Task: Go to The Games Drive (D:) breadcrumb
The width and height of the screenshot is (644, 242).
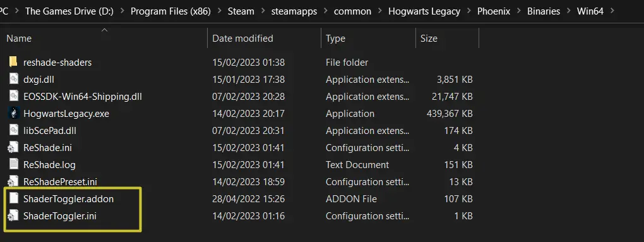Action: (x=69, y=11)
